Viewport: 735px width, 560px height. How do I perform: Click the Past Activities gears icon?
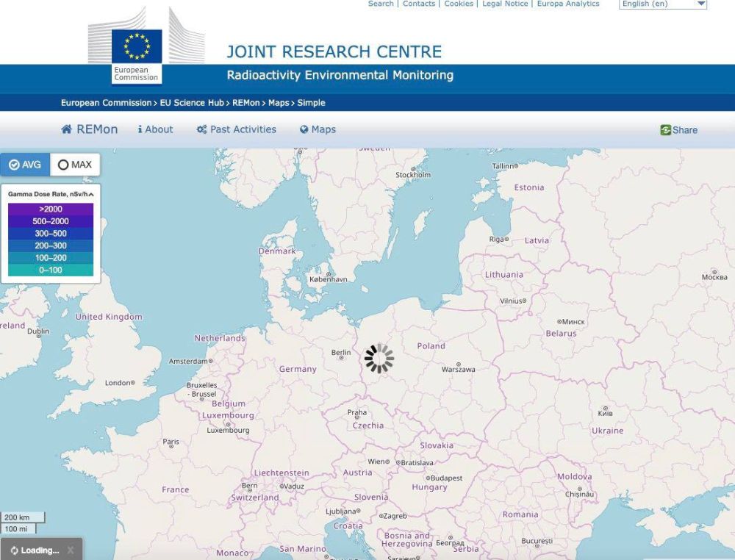(x=201, y=129)
